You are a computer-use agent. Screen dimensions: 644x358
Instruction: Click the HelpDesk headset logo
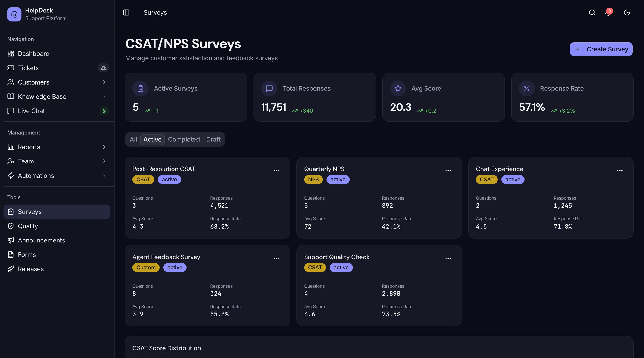point(14,14)
